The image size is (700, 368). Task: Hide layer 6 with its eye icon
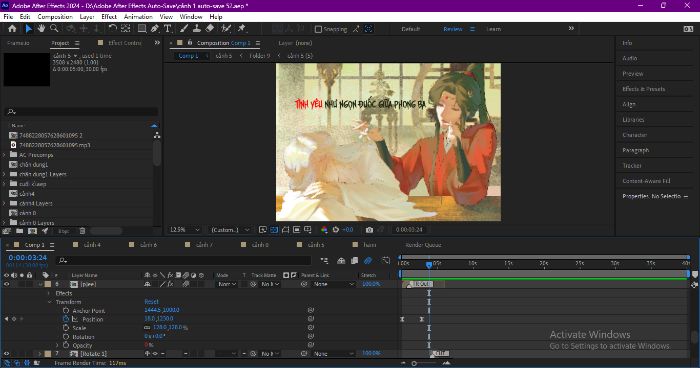click(x=6, y=284)
